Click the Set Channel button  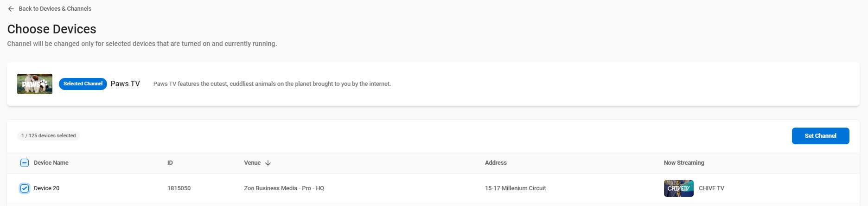pos(820,136)
